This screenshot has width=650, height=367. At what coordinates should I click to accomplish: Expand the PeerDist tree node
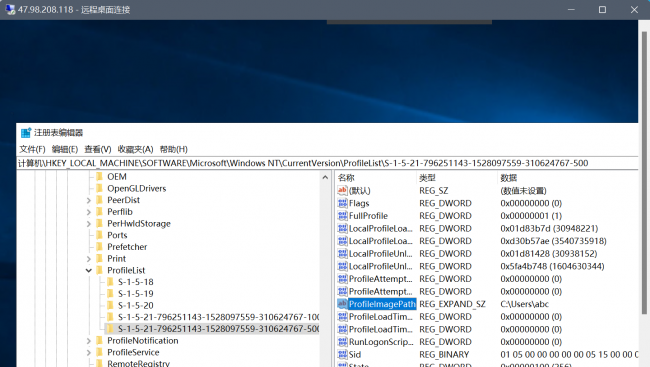(x=89, y=200)
